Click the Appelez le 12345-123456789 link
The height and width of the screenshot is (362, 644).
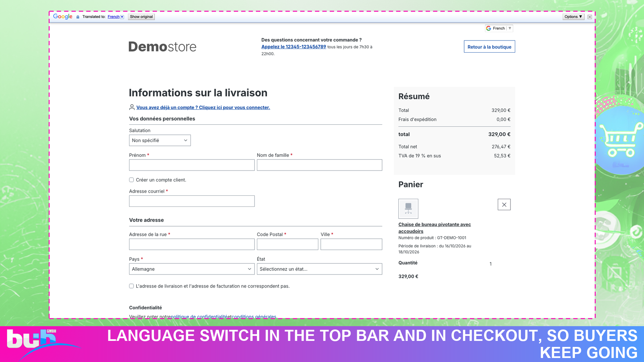pyautogui.click(x=293, y=47)
